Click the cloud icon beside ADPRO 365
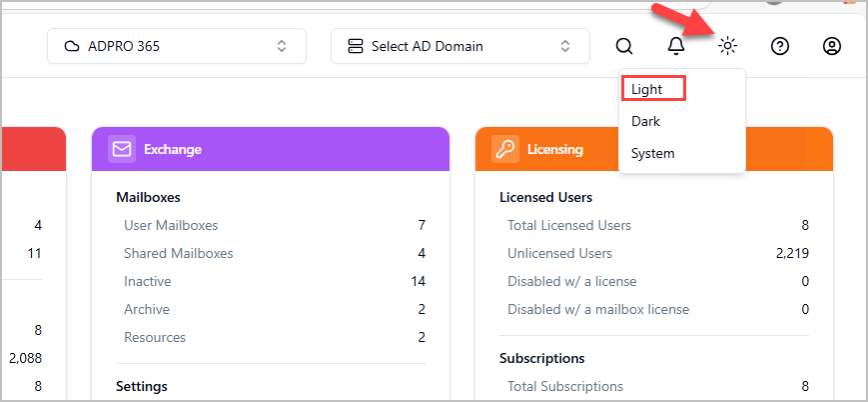This screenshot has width=868, height=402. coord(71,46)
